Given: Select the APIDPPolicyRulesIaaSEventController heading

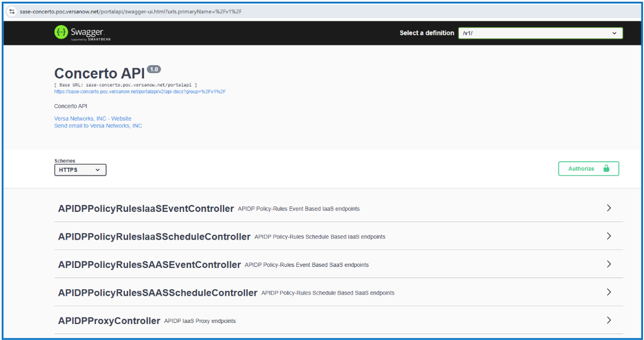Looking at the screenshot, I should pos(146,209).
